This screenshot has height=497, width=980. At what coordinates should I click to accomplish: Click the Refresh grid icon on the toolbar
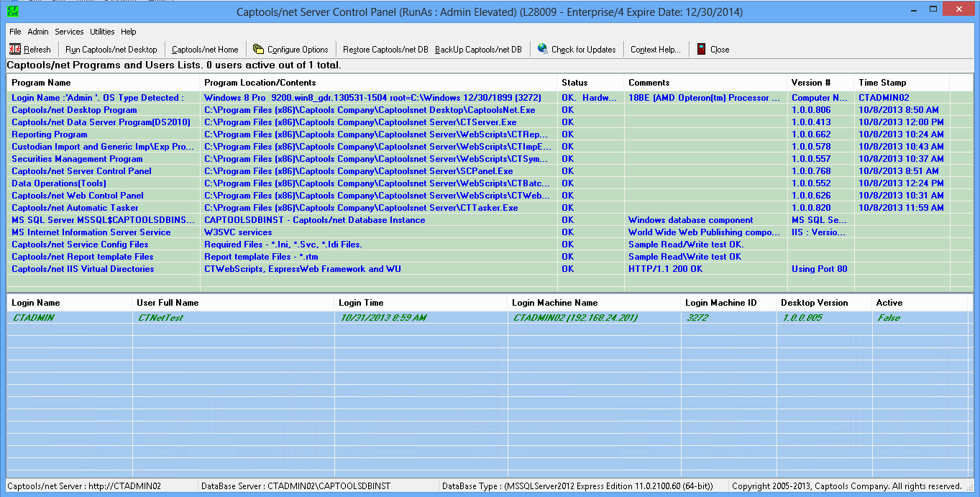point(15,49)
